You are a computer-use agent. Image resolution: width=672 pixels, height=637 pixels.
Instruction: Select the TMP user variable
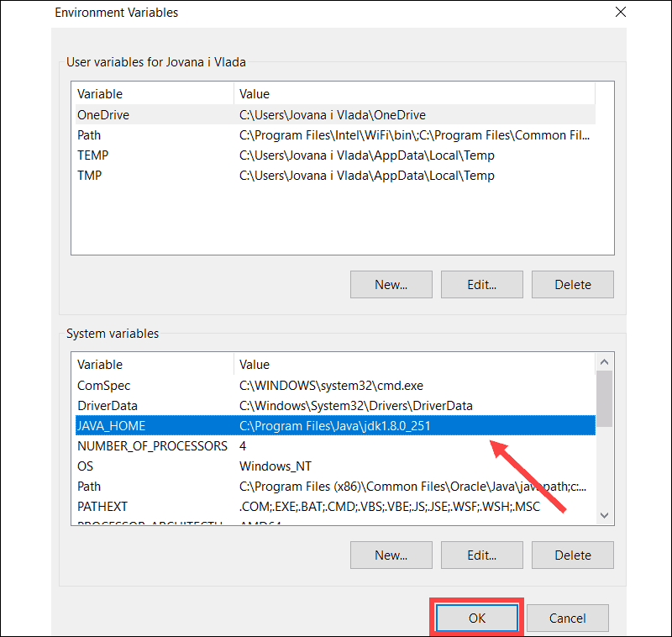click(x=335, y=176)
